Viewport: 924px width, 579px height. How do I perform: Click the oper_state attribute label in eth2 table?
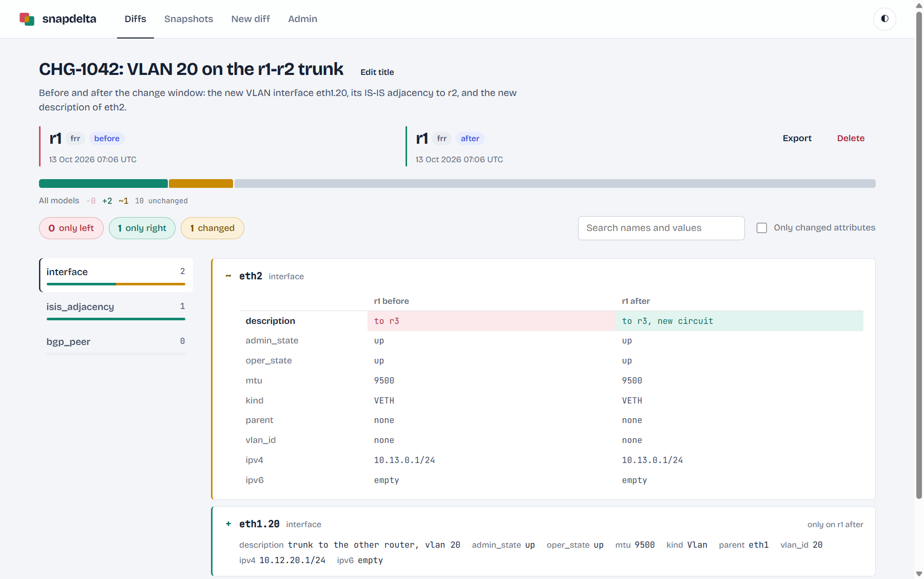point(268,360)
